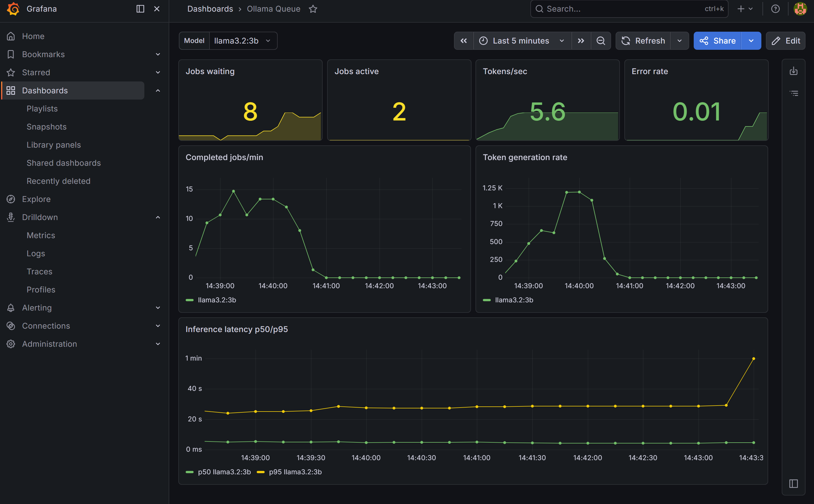This screenshot has height=504, width=814.
Task: Go to the Metrics drilldown page
Action: (41, 235)
